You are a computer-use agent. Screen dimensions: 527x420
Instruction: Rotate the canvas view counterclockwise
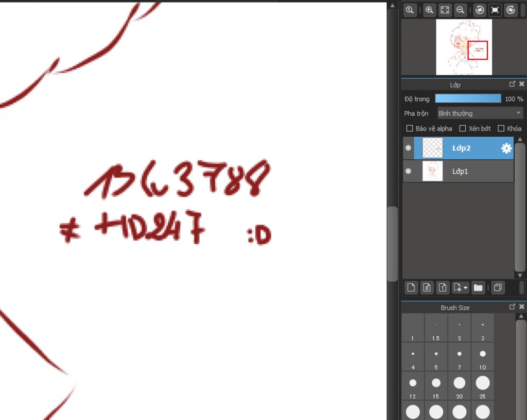click(x=480, y=10)
